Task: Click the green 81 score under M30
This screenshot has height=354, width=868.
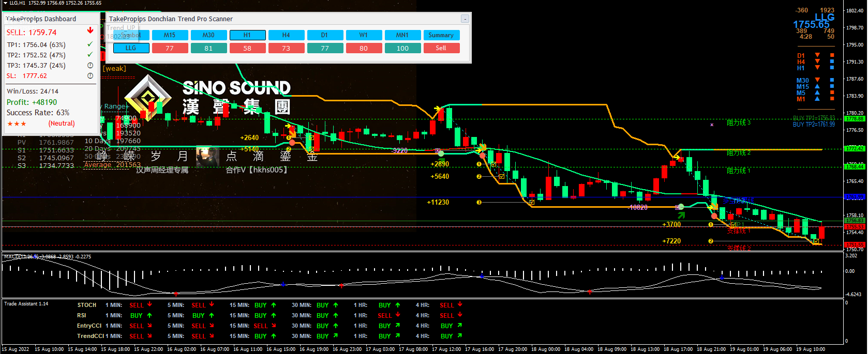Action: [208, 48]
